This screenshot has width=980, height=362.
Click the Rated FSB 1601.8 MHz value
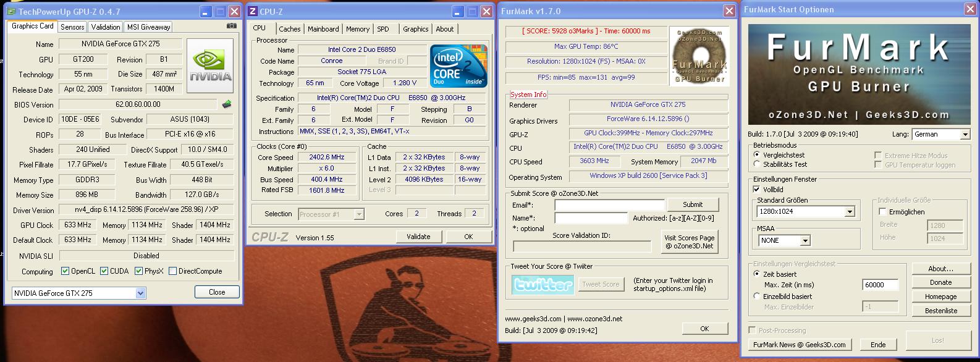click(327, 190)
